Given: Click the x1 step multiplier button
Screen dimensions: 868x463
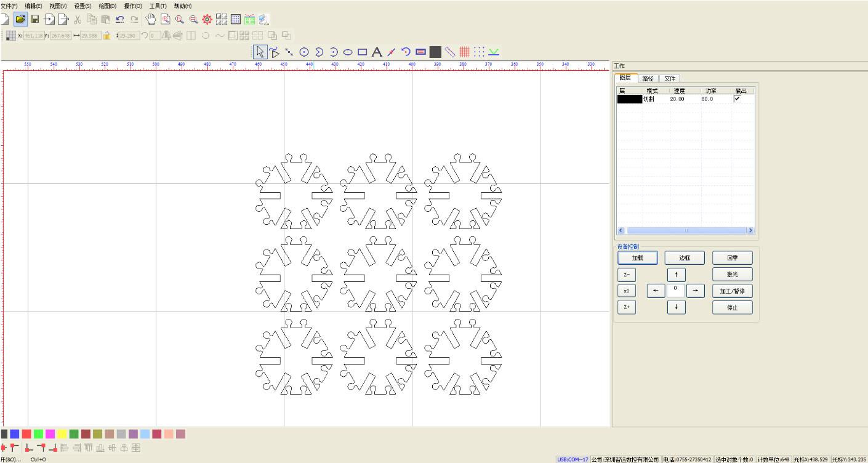Looking at the screenshot, I should pos(627,291).
